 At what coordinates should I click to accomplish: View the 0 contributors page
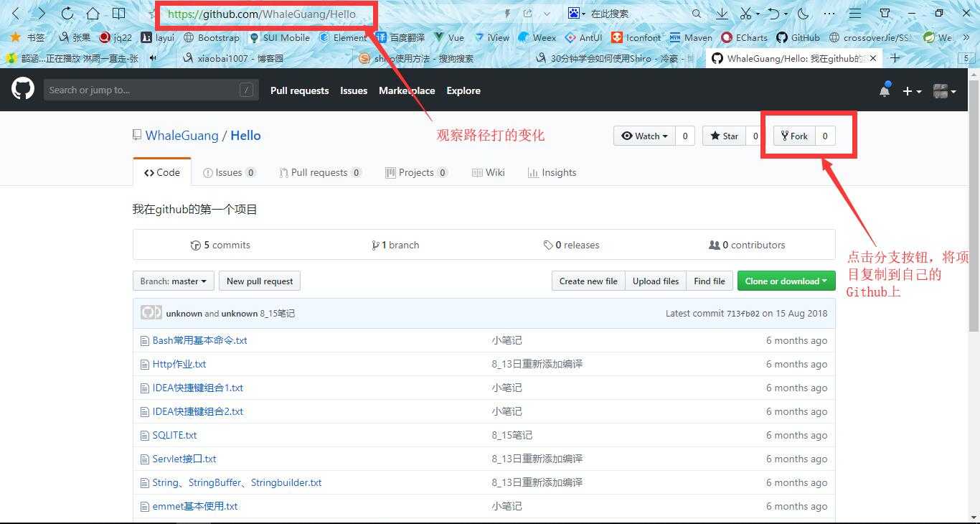(x=747, y=245)
